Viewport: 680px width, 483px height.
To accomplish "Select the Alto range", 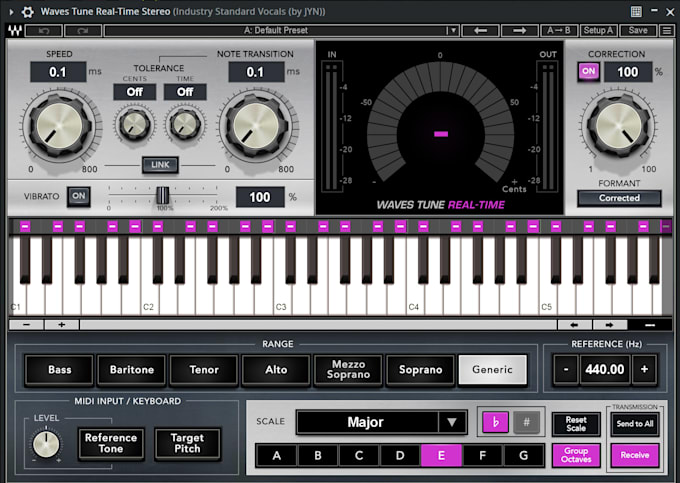I will click(276, 370).
